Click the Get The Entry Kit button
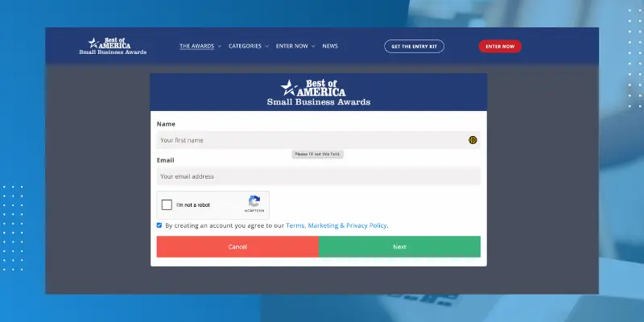The height and width of the screenshot is (322, 644). 414,47
